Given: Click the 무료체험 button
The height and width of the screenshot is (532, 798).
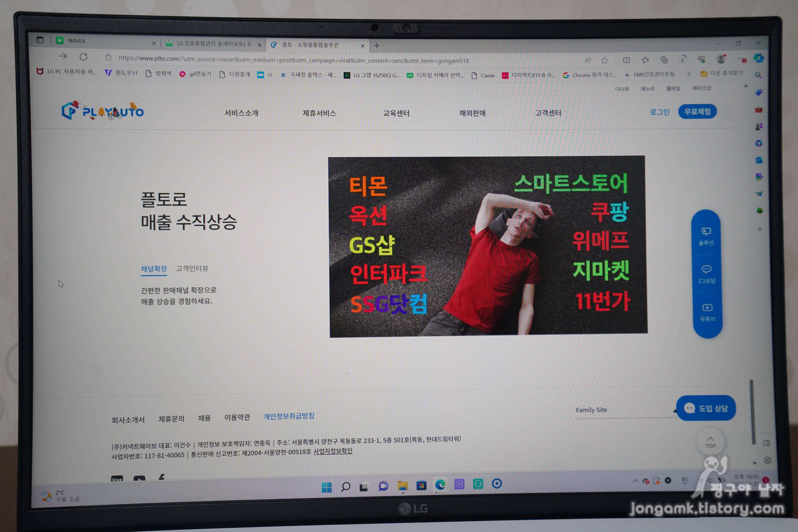Looking at the screenshot, I should pyautogui.click(x=697, y=112).
